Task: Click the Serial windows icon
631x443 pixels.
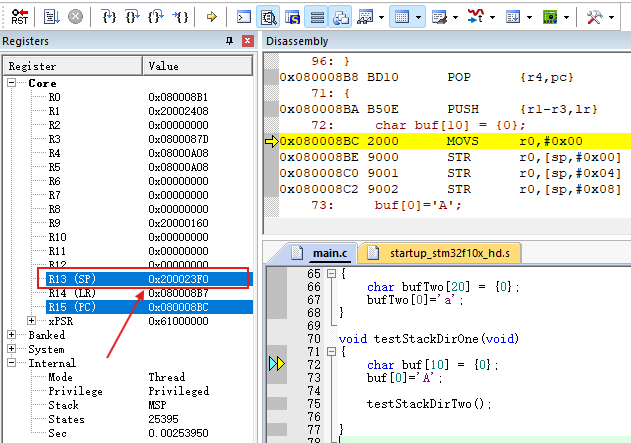Action: click(x=439, y=17)
